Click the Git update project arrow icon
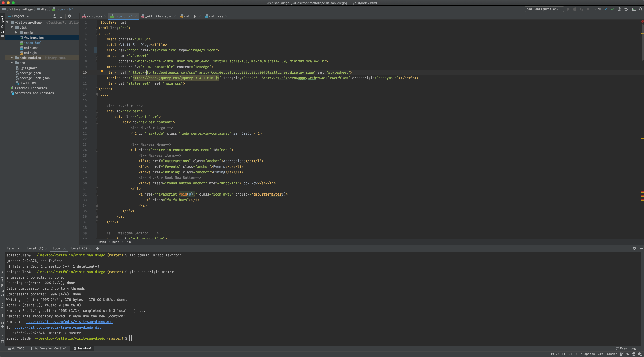The height and width of the screenshot is (357, 644). point(606,9)
